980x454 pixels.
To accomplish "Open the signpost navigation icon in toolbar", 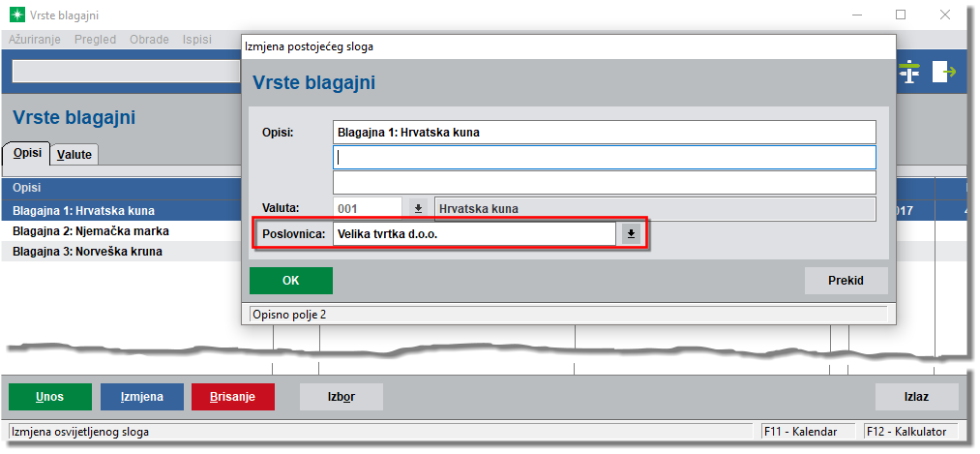I will pyautogui.click(x=909, y=72).
